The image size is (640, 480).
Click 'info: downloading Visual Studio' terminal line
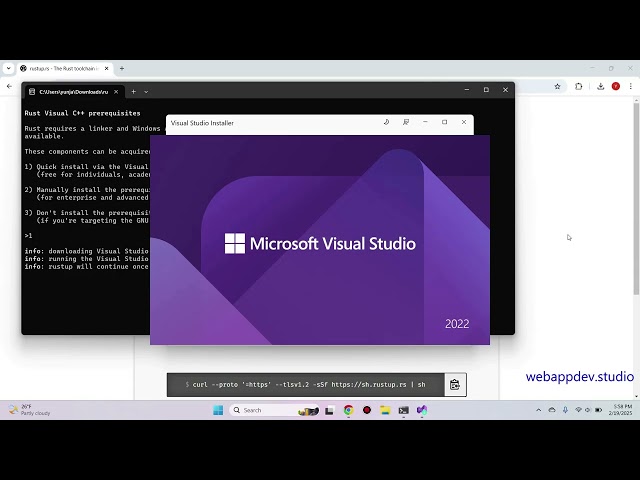pos(87,251)
